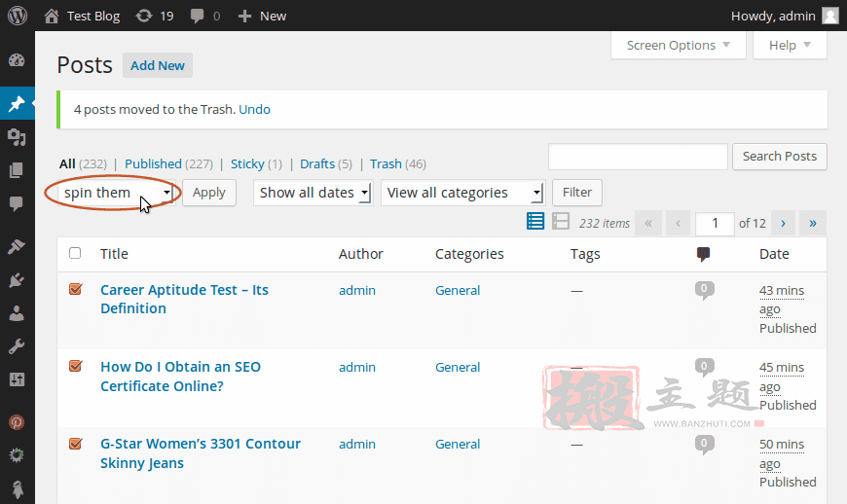Switch to excerpt view mode
This screenshot has width=847, height=504.
(x=561, y=221)
